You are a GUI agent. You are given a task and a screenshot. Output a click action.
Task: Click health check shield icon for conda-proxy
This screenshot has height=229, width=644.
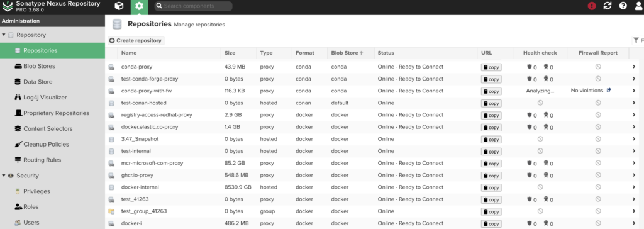[x=530, y=67]
